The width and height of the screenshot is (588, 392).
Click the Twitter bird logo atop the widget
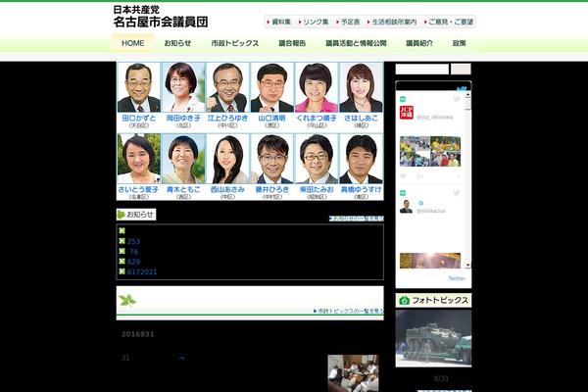click(x=462, y=89)
